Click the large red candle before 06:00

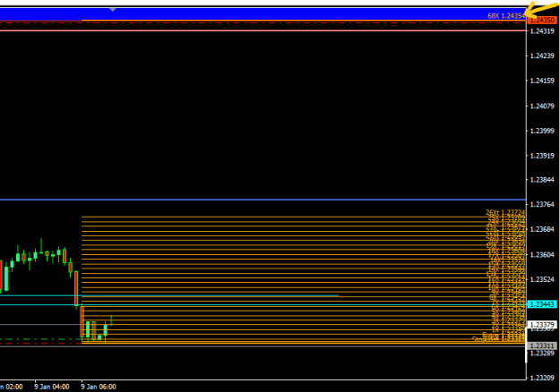point(76,288)
